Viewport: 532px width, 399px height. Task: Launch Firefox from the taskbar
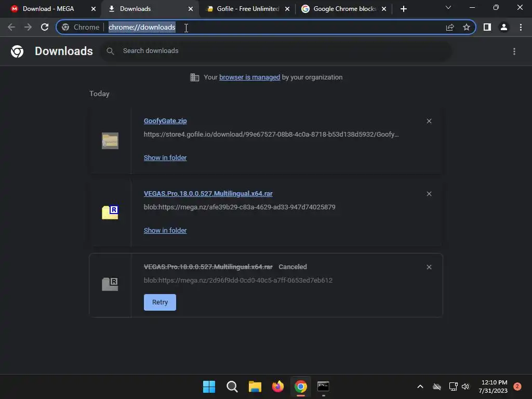278,387
